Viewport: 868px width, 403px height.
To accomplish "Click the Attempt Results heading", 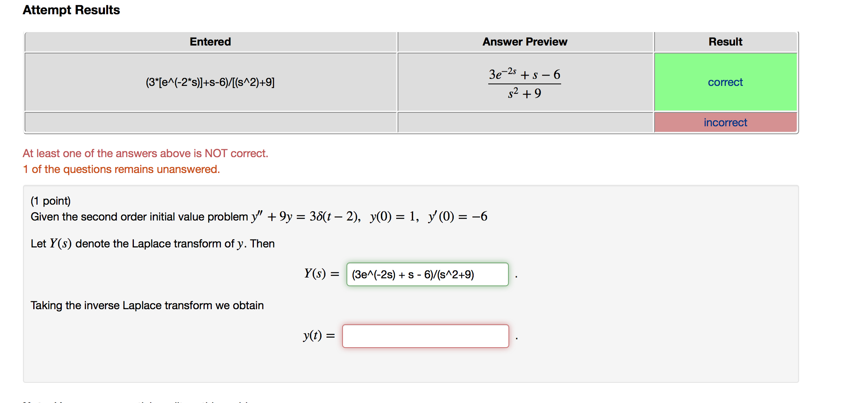I will (x=71, y=10).
